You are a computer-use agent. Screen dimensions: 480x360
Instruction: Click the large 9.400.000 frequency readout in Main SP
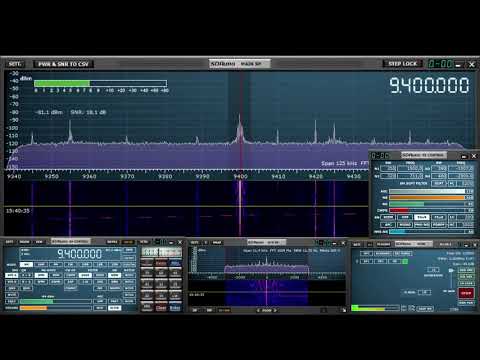click(x=429, y=85)
